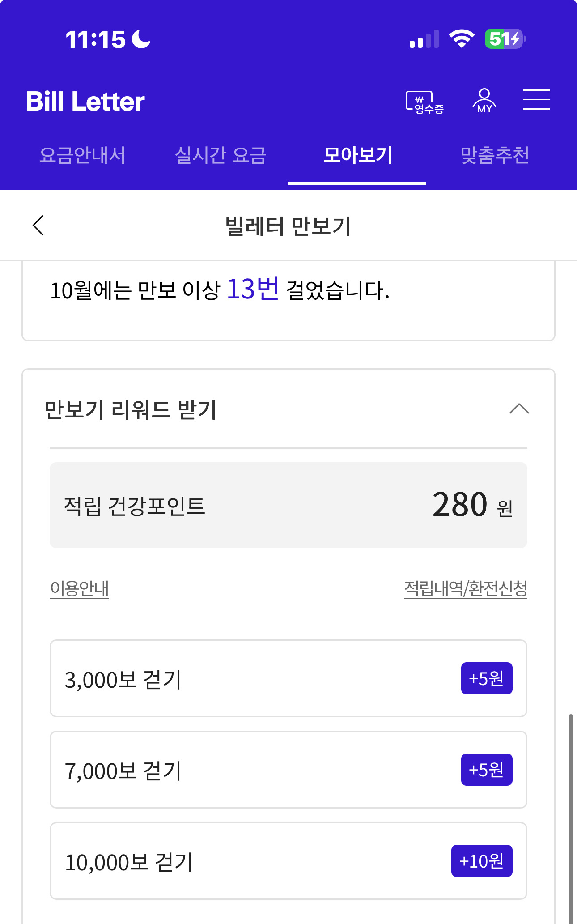Claim +5원 for 3,000보 걷기
This screenshot has width=577, height=924.
[x=486, y=678]
